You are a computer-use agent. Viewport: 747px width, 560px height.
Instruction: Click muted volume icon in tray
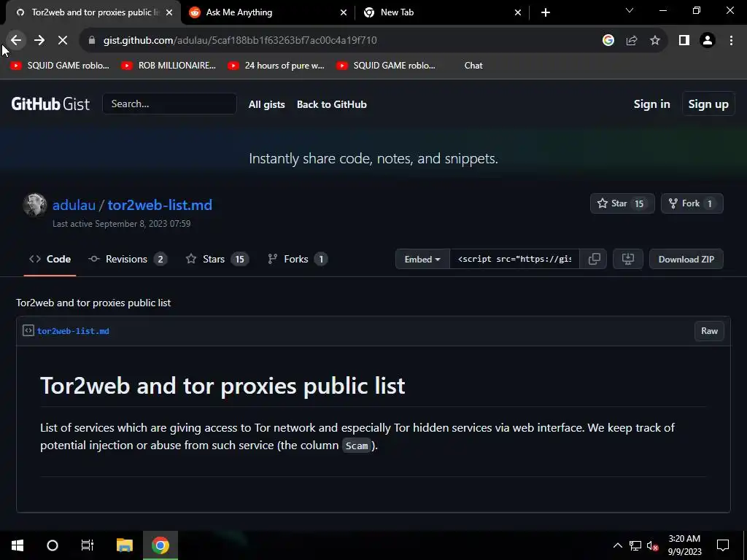tap(653, 545)
